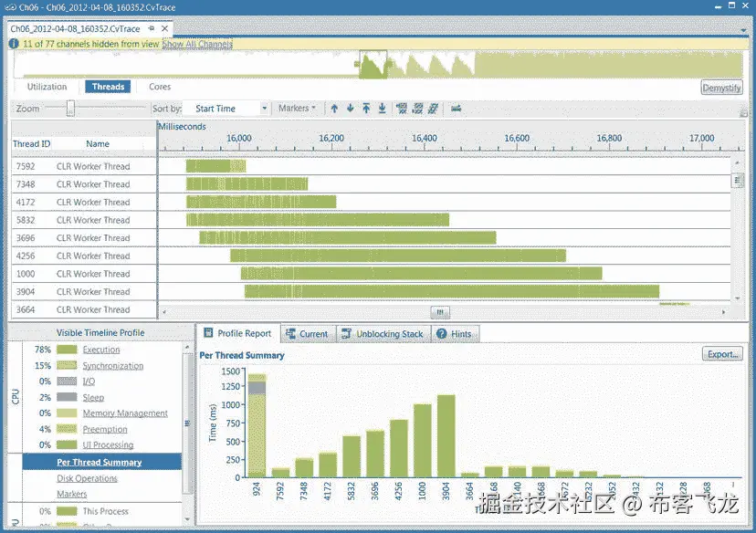Click the Export button
Screen dimensions: 756x533
coord(722,354)
